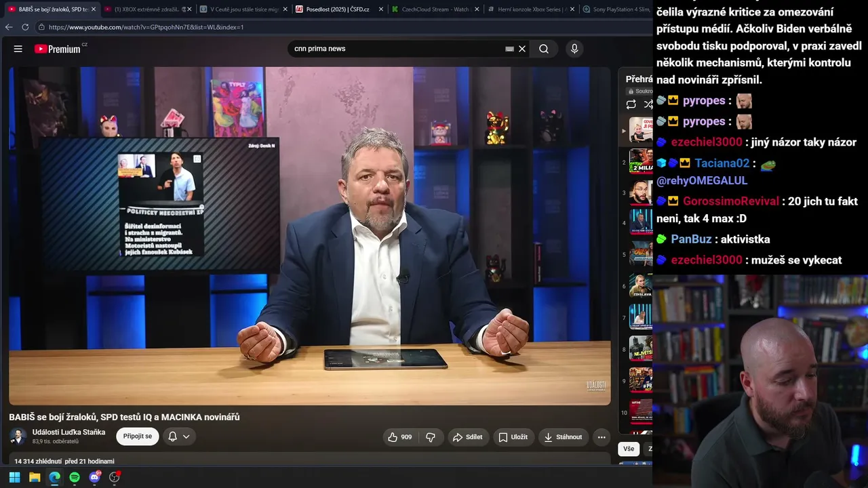Screen dimensions: 868x488
Task: Clear the search query with the X
Action: tap(522, 49)
